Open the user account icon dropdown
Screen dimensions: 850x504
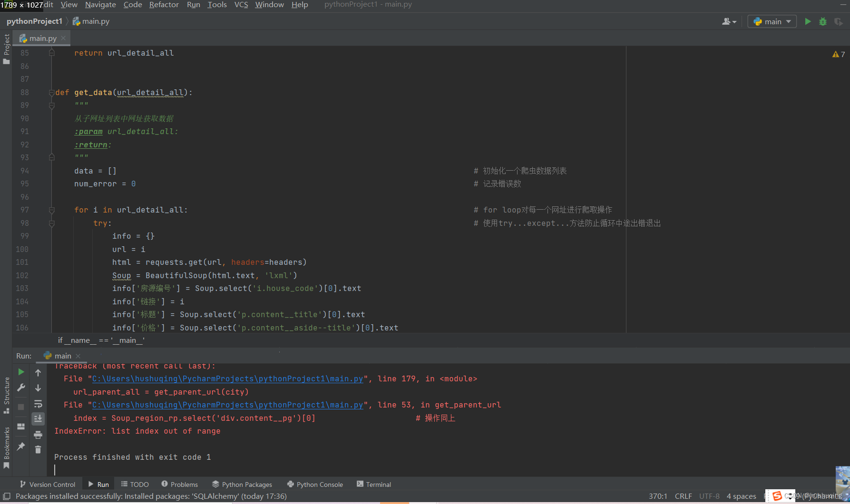click(729, 21)
